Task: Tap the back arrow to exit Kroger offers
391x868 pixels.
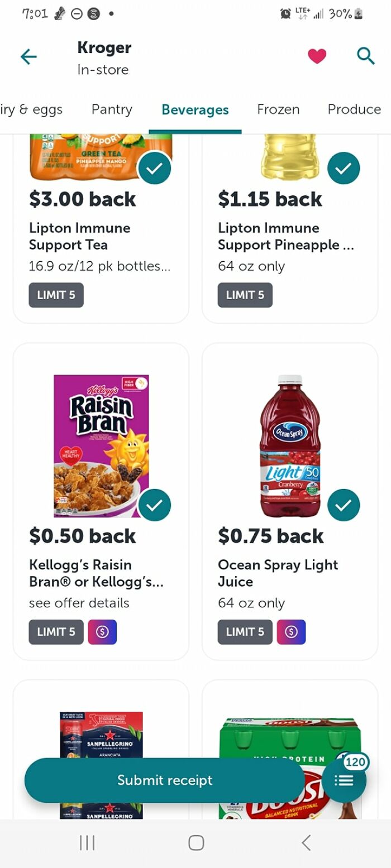Action: 28,56
